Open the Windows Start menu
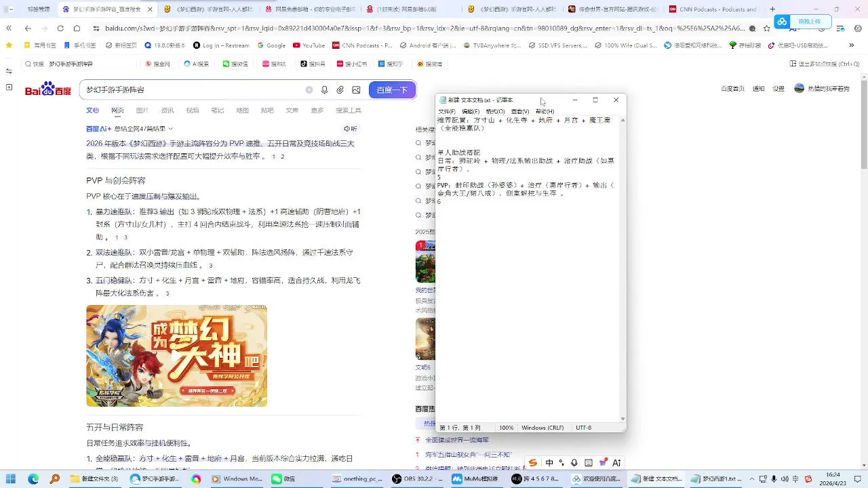 (12, 479)
